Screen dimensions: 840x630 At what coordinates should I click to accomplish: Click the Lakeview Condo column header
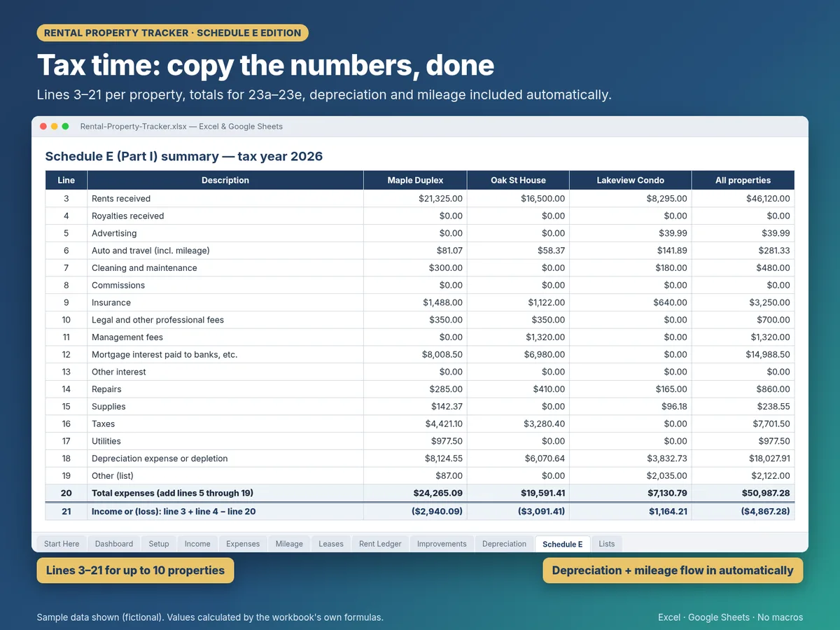(631, 180)
